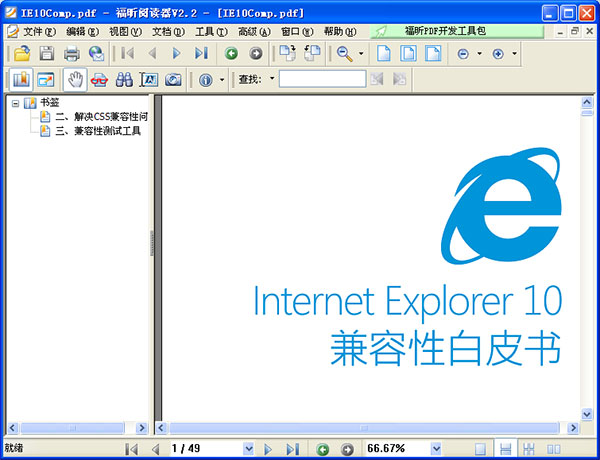600x460 pixels.
Task: Click find next button beside search box
Action: pos(399,79)
